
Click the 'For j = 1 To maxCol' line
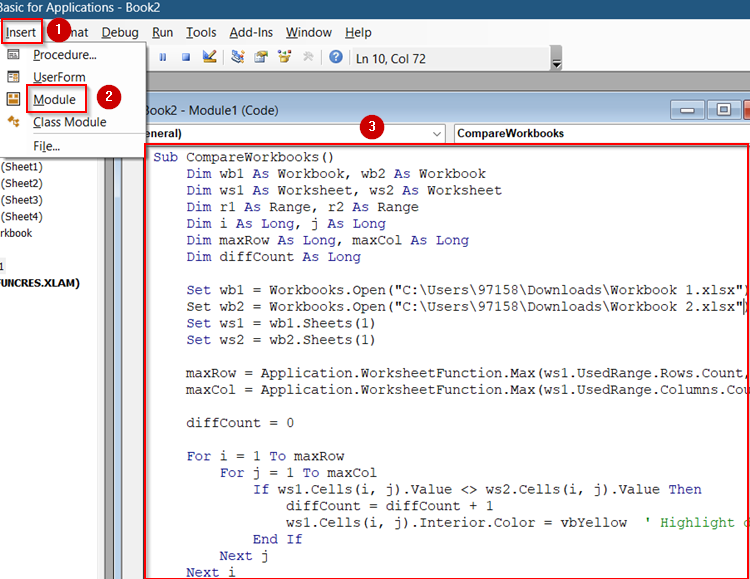[298, 473]
